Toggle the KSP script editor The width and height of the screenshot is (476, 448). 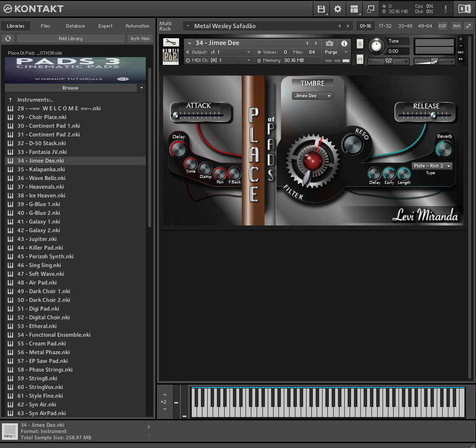click(x=442, y=26)
